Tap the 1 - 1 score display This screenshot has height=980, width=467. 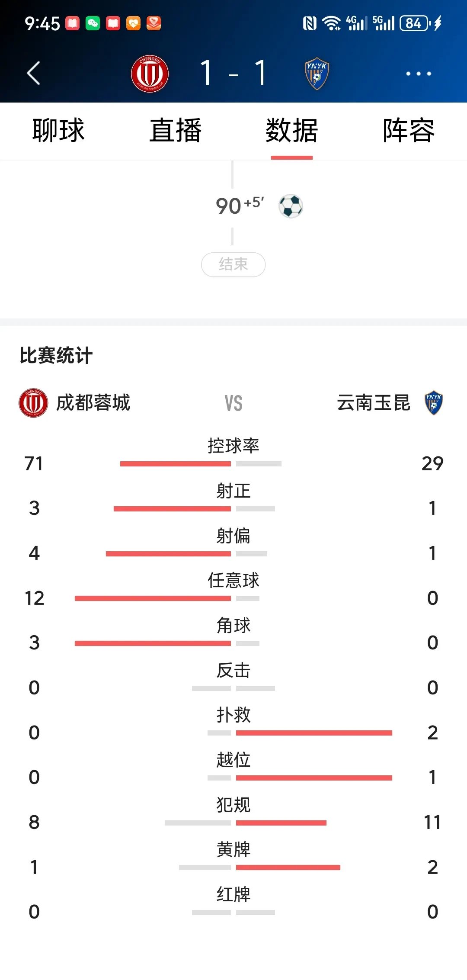pyautogui.click(x=233, y=74)
